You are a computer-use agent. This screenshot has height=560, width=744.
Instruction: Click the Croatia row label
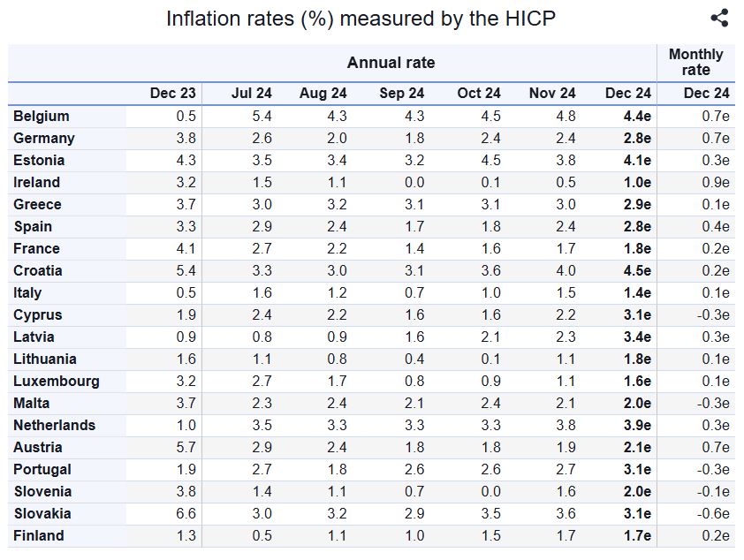38,270
